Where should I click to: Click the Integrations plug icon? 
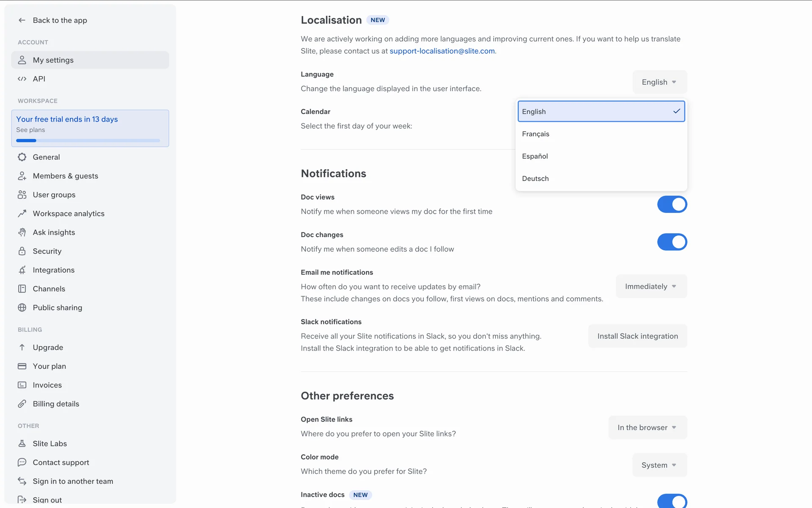(x=22, y=270)
